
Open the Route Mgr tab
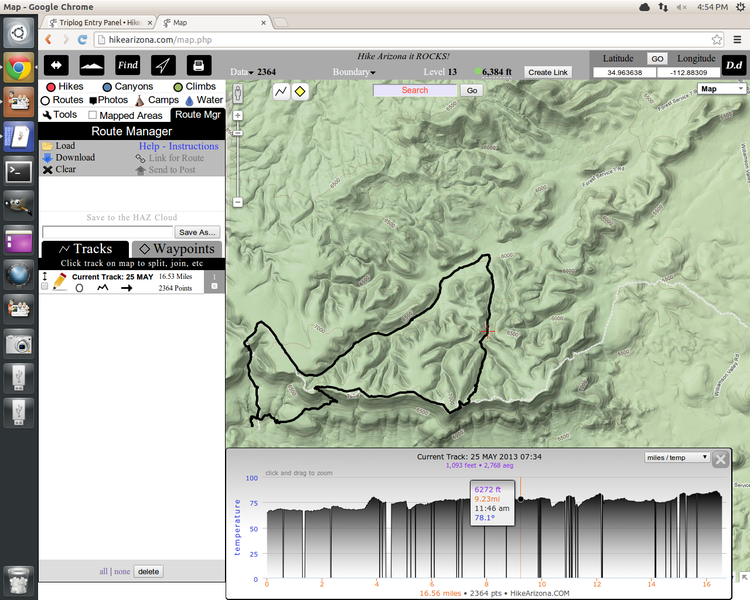tap(198, 115)
